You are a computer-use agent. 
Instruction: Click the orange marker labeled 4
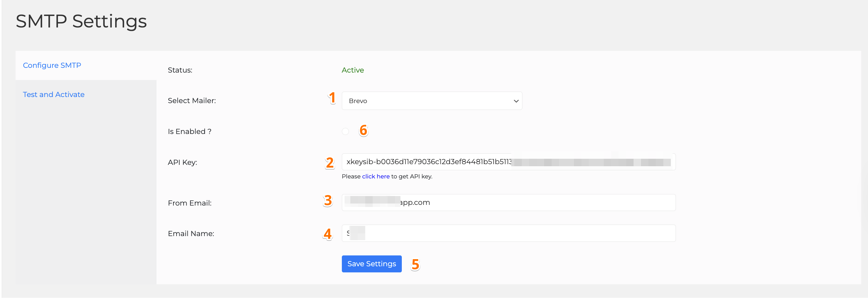tap(327, 233)
